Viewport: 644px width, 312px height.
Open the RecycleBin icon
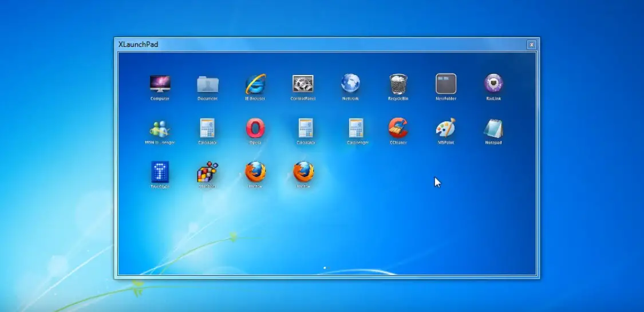[x=398, y=84]
